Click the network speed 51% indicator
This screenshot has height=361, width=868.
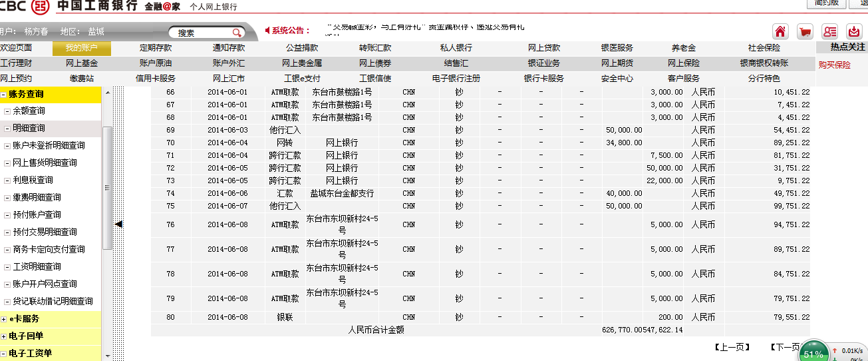tap(813, 354)
